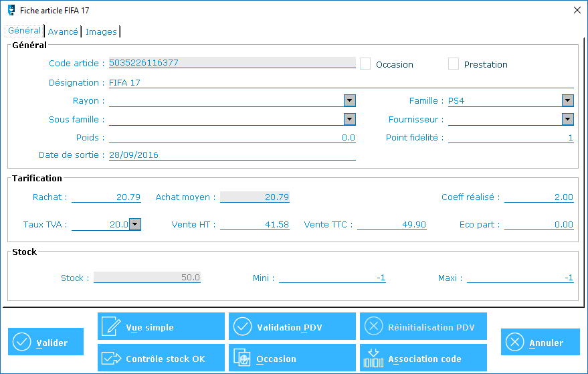Click the barcode icon on Association code
The image size is (588, 374).
373,358
